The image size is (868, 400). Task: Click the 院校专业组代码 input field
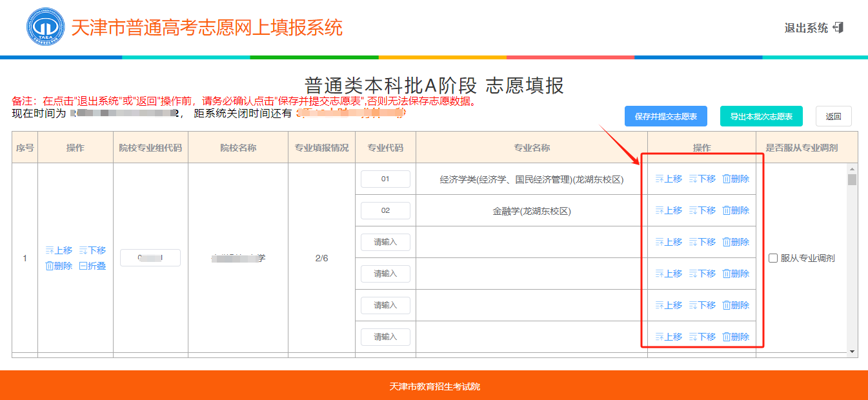[150, 258]
